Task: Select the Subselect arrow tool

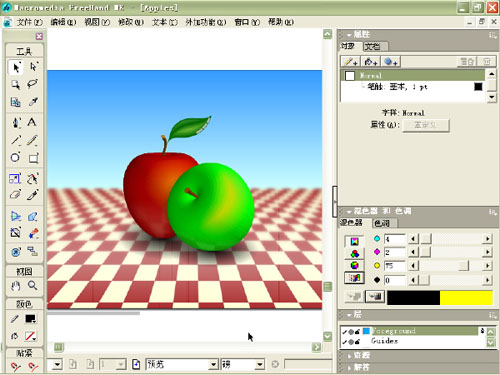Action: [33, 67]
